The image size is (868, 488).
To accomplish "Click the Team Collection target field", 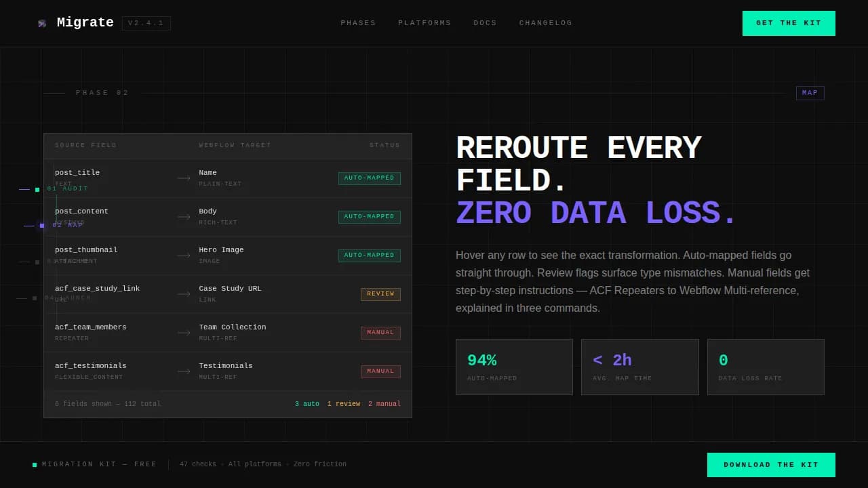I will coord(233,327).
